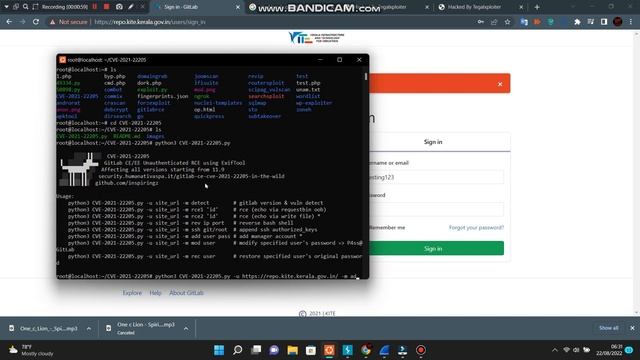Show all downloads
This screenshot has height=360, width=640.
[x=608, y=328]
